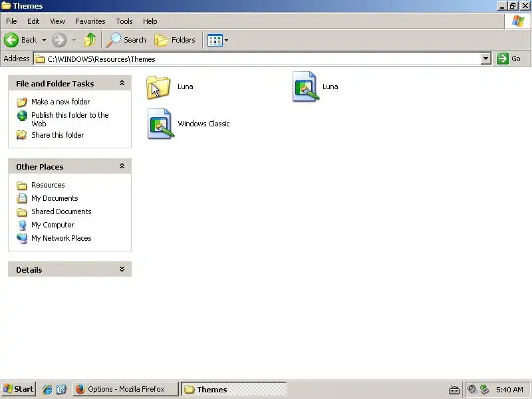The image size is (532, 399).
Task: Click the My Computer icon
Action: (x=22, y=225)
